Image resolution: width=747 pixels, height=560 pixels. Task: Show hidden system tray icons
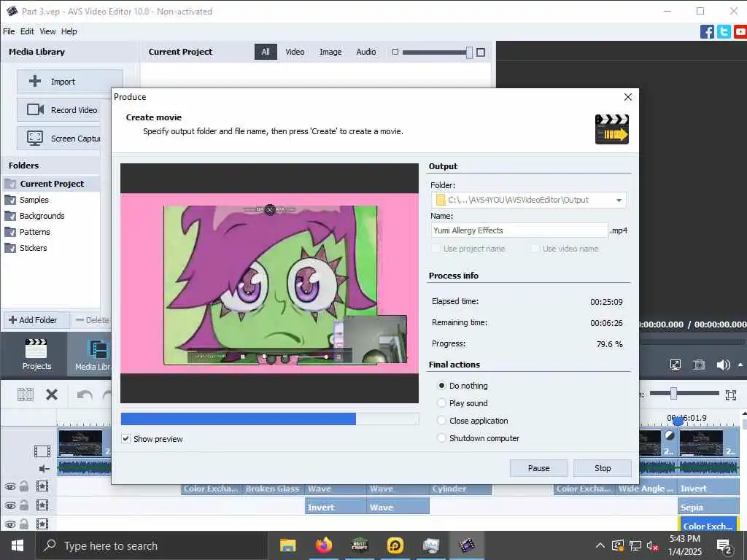click(x=600, y=545)
